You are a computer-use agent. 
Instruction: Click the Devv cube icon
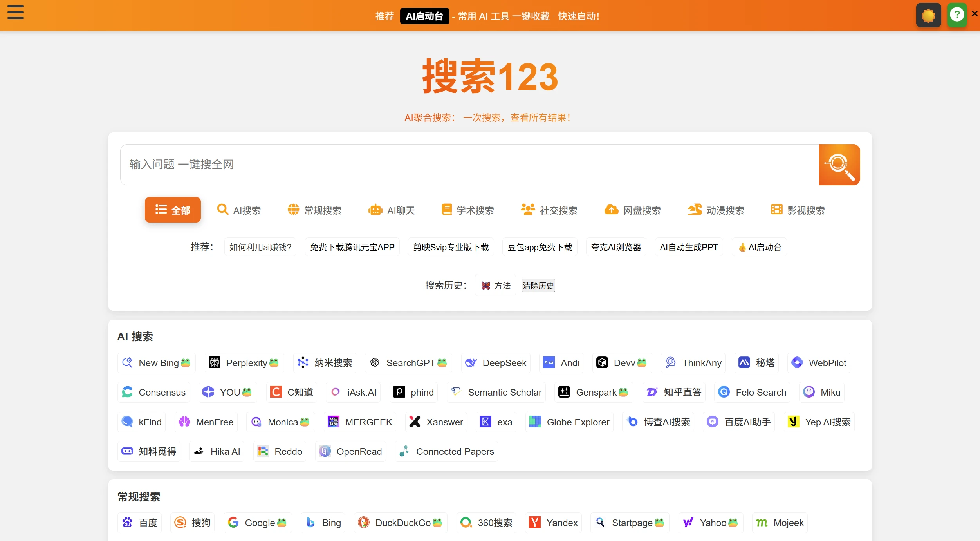[602, 362]
